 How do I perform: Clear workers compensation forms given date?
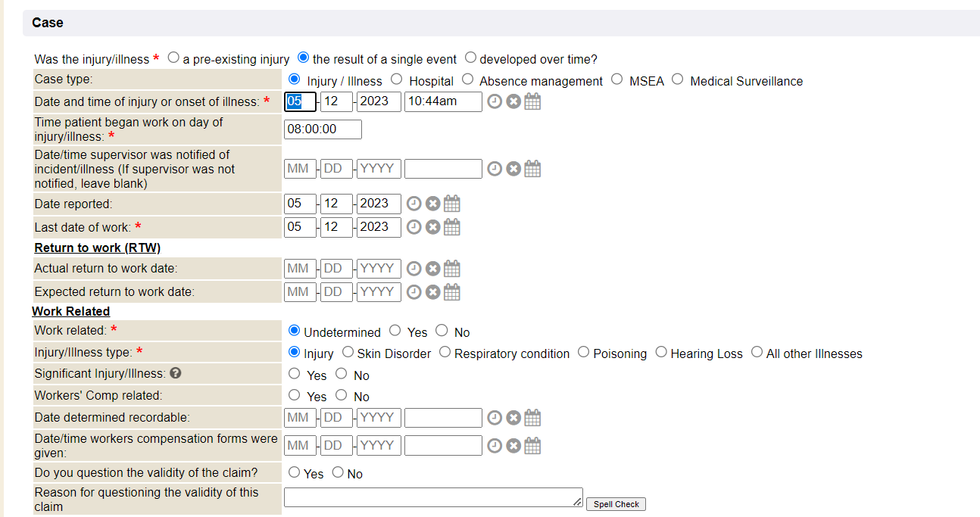coord(513,446)
